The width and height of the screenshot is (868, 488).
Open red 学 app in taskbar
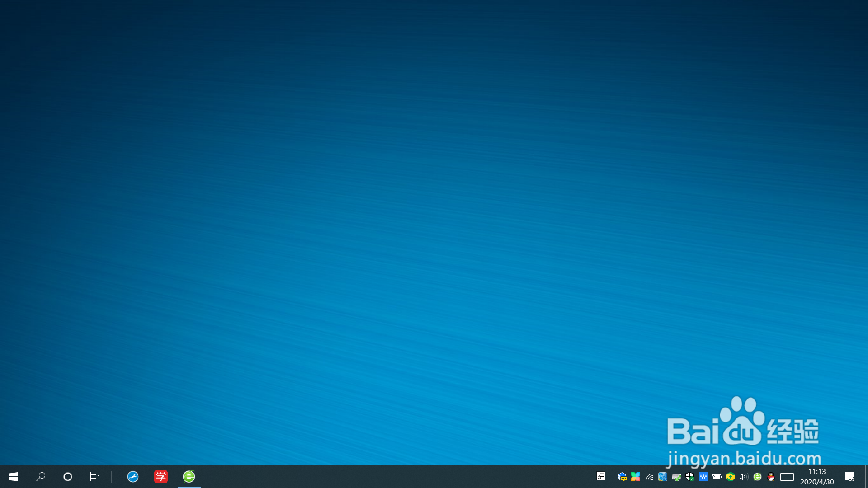(161, 477)
